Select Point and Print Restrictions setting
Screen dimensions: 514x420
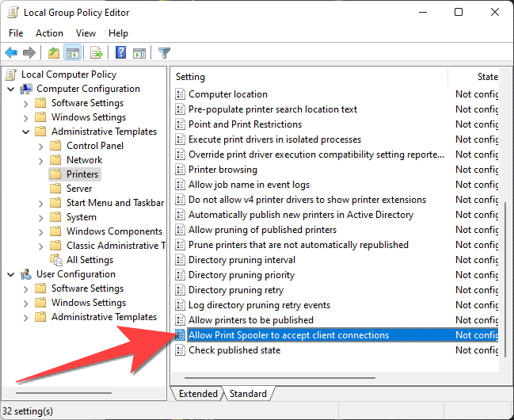tap(245, 124)
